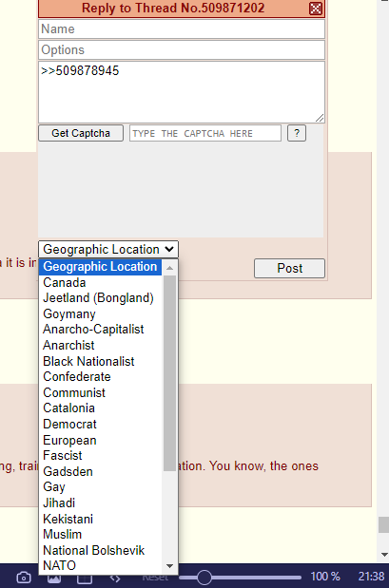Open the captcha help question mark
The width and height of the screenshot is (389, 588).
[297, 133]
